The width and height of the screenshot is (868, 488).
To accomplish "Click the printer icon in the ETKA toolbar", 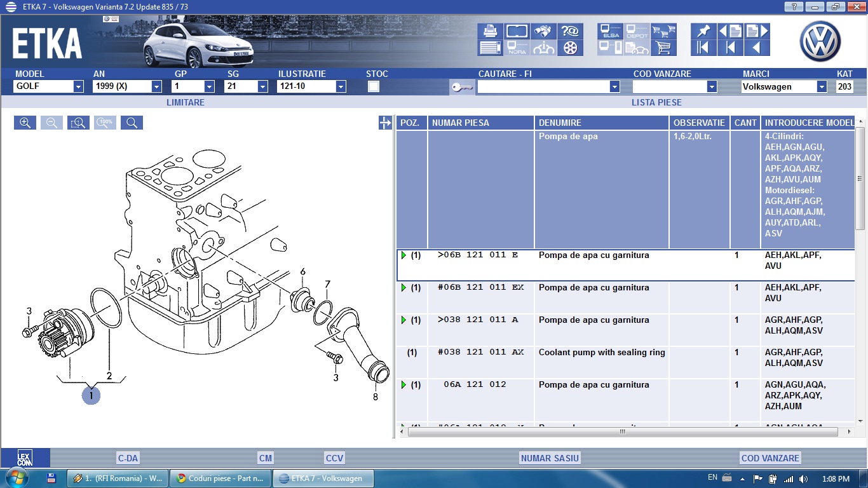I will point(490,31).
